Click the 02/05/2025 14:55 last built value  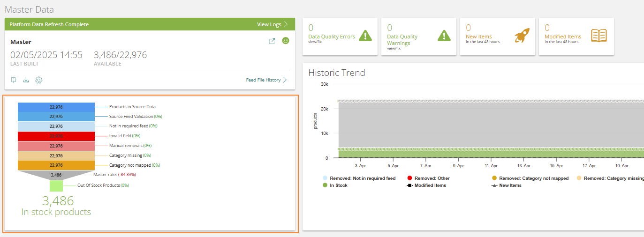[46, 55]
